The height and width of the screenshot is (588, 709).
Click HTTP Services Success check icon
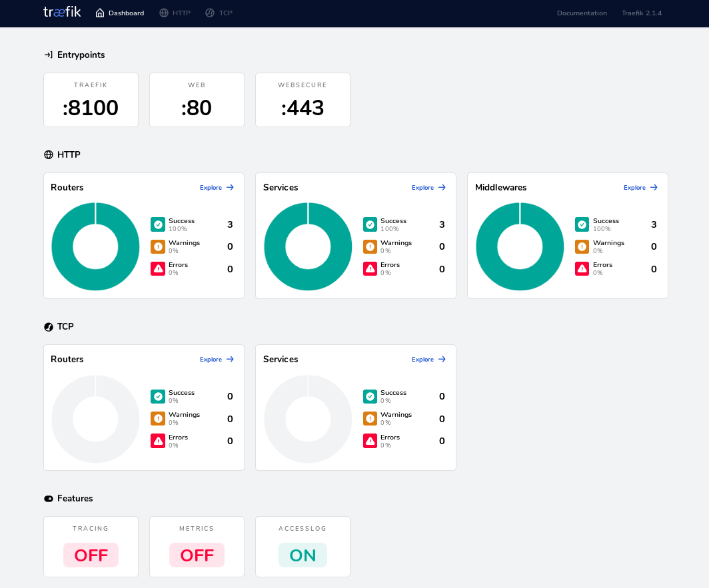tap(370, 224)
